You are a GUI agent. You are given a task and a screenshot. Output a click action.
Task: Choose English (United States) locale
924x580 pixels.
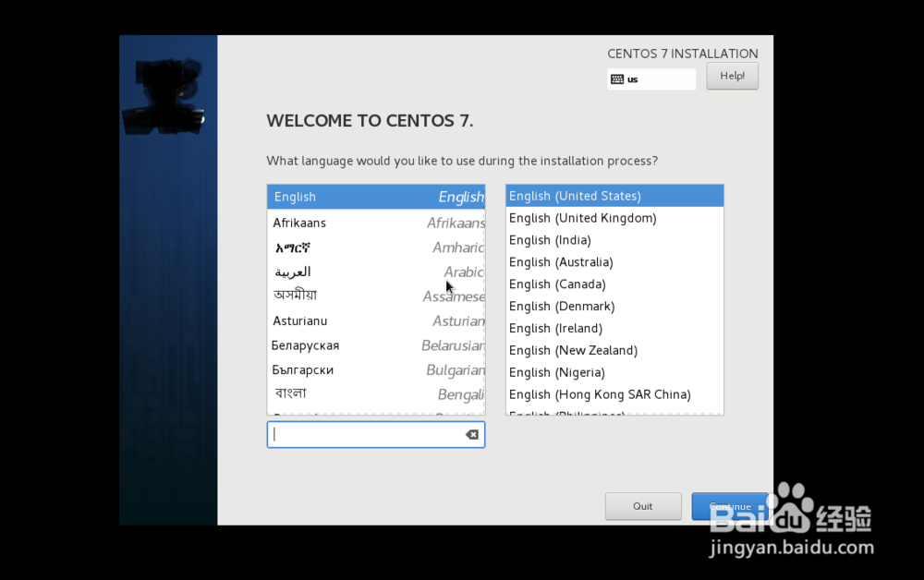(614, 196)
